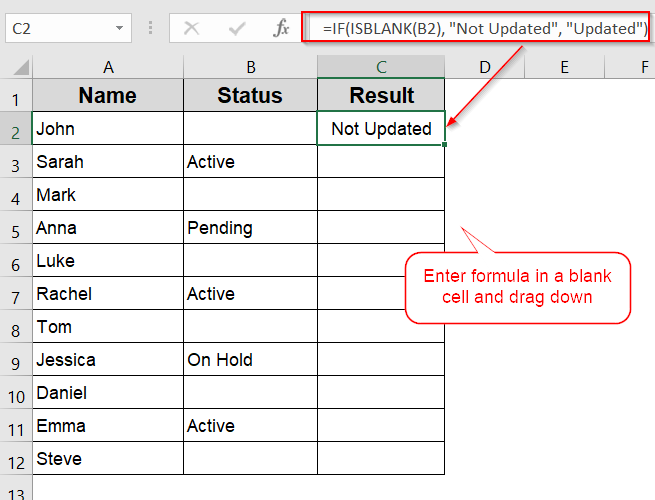Click the Status header cell

coord(250,95)
